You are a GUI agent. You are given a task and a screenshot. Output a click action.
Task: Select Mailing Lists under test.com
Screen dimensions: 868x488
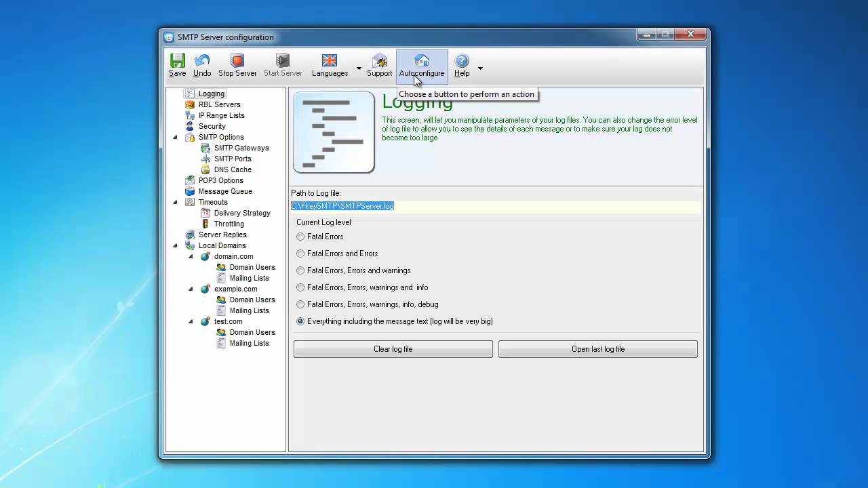coord(250,343)
